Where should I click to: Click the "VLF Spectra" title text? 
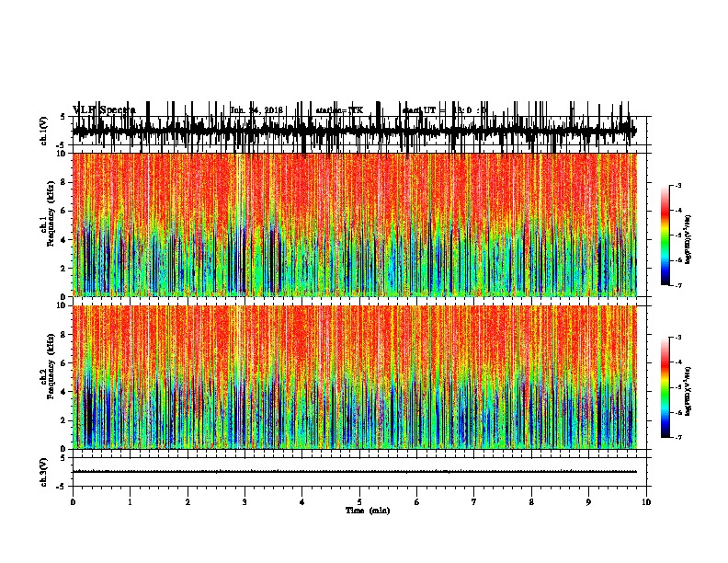[104, 110]
